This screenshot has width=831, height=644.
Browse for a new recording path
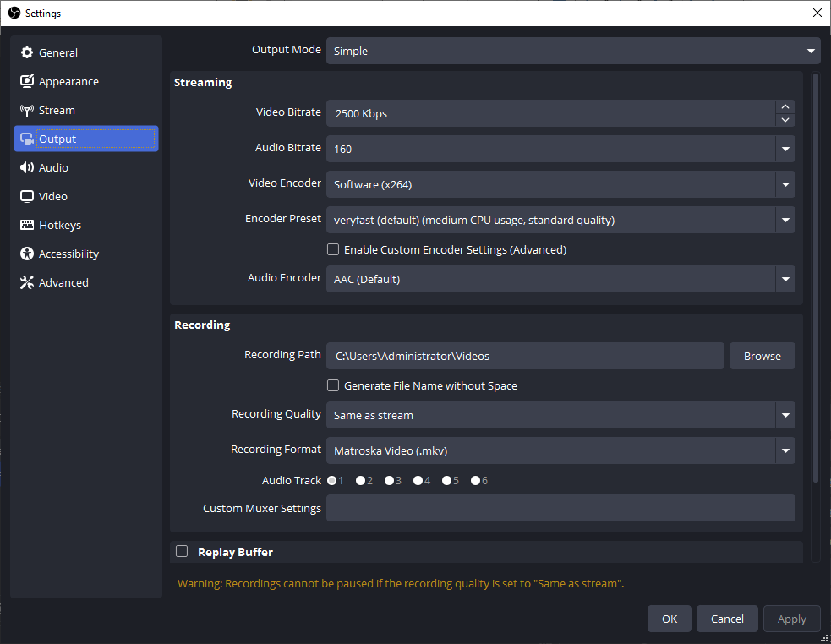[x=762, y=356]
